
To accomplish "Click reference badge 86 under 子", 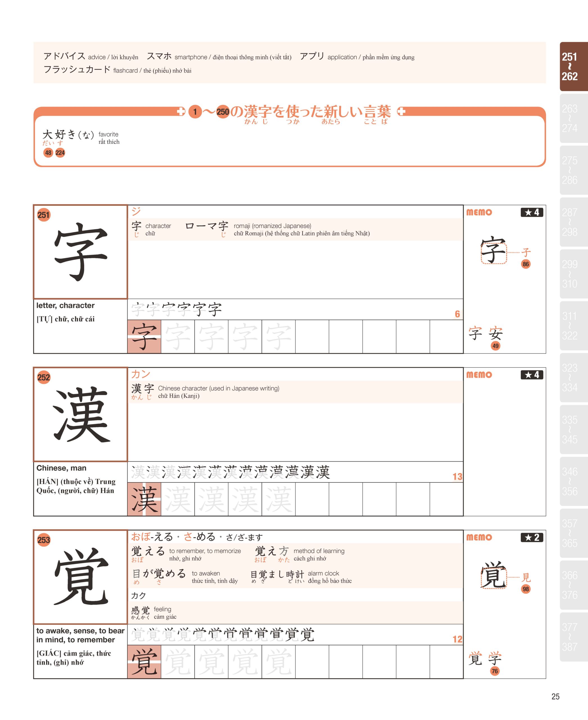I will (x=526, y=264).
